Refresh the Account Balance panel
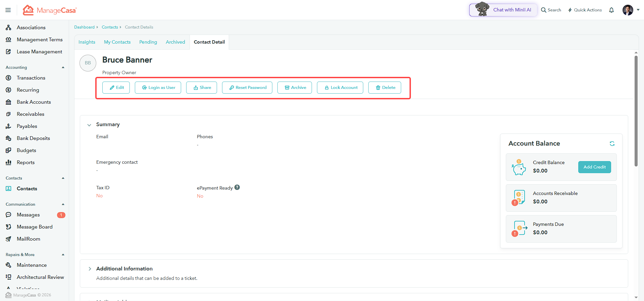This screenshot has width=644, height=301. (612, 144)
